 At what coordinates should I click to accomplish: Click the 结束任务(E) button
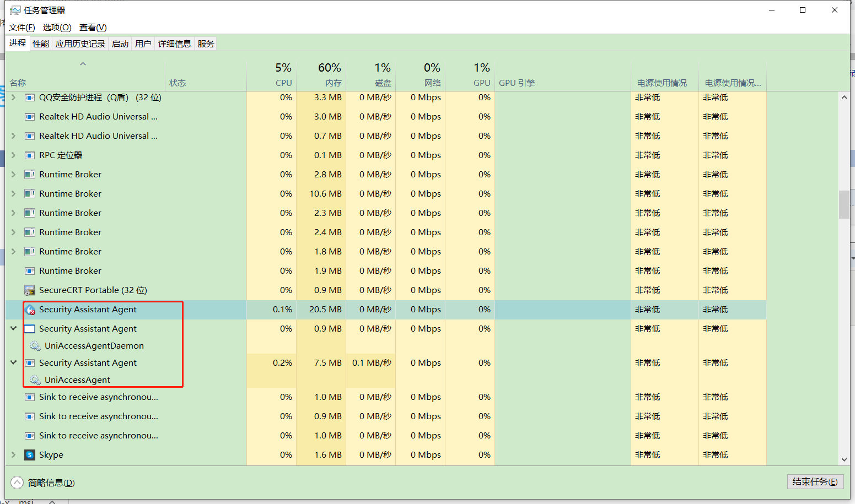tap(815, 482)
